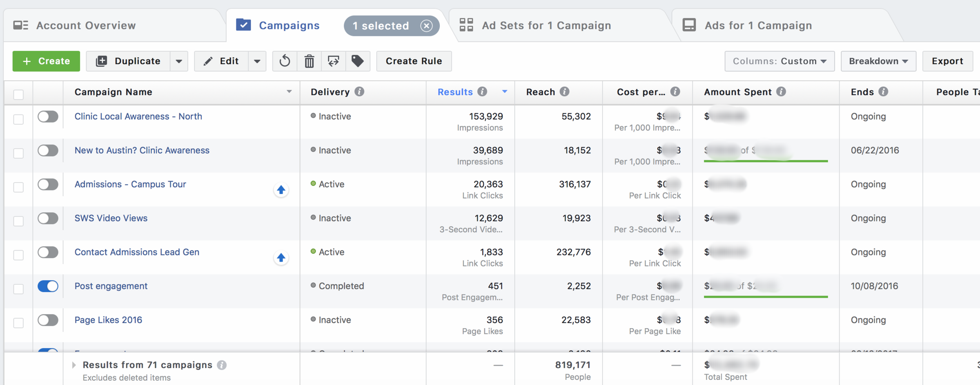Toggle the Page Likes 2016 switch

[48, 320]
